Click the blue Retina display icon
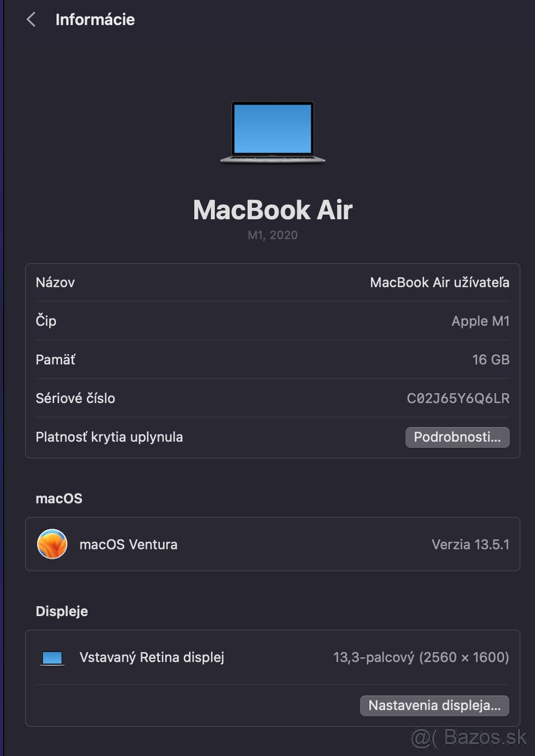Screen dimensions: 535x756 (52, 657)
